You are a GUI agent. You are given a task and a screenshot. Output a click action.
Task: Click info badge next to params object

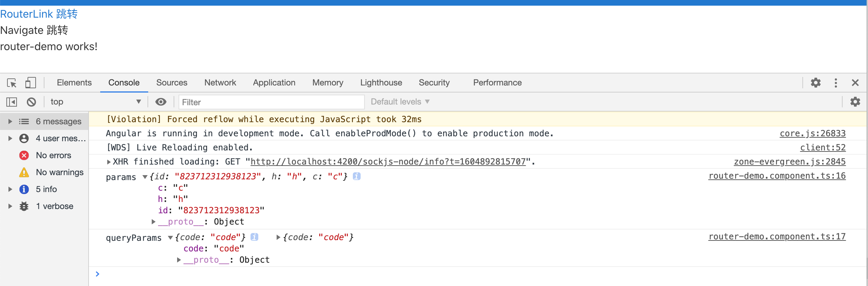coord(357,176)
